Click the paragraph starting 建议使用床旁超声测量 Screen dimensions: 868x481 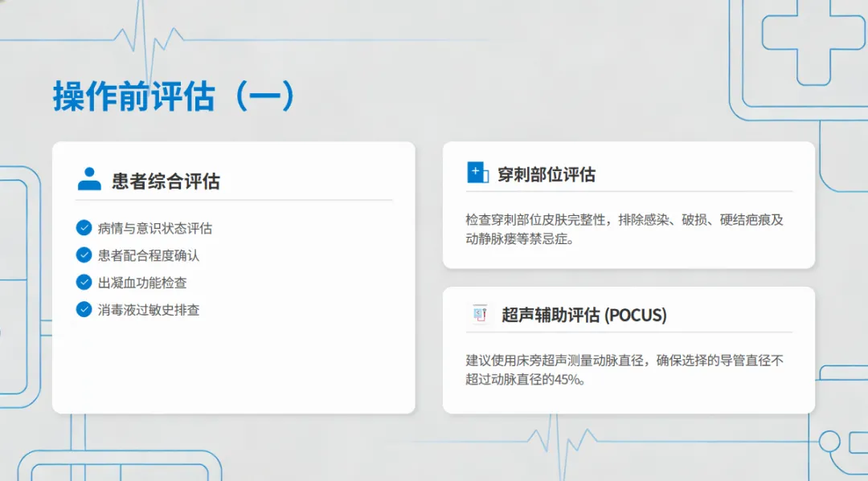pyautogui.click(x=624, y=370)
